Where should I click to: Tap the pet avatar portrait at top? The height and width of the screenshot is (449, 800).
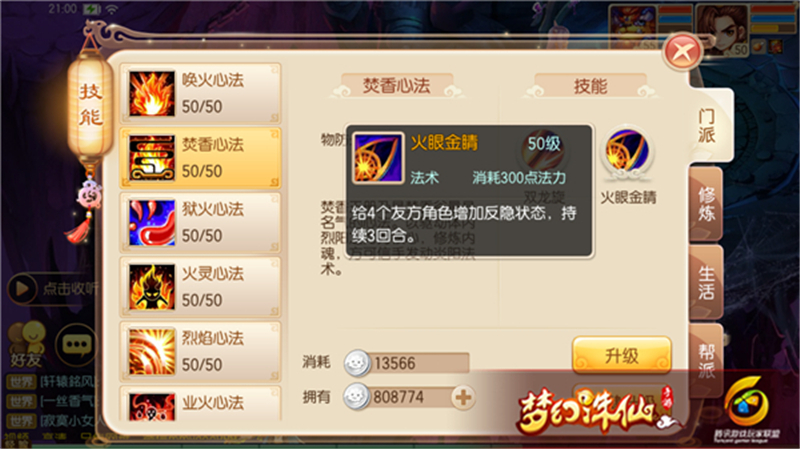tap(632, 28)
